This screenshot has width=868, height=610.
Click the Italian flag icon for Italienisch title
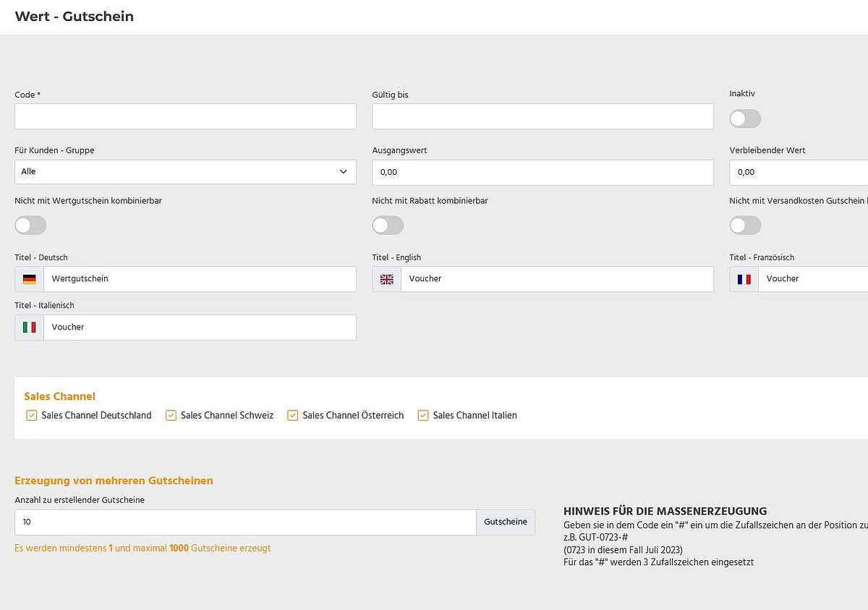[29, 327]
